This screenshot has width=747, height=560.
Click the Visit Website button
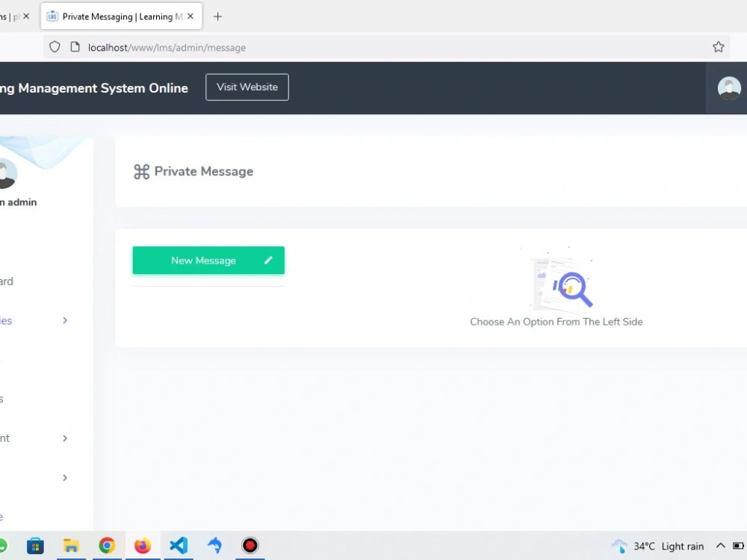(x=247, y=87)
